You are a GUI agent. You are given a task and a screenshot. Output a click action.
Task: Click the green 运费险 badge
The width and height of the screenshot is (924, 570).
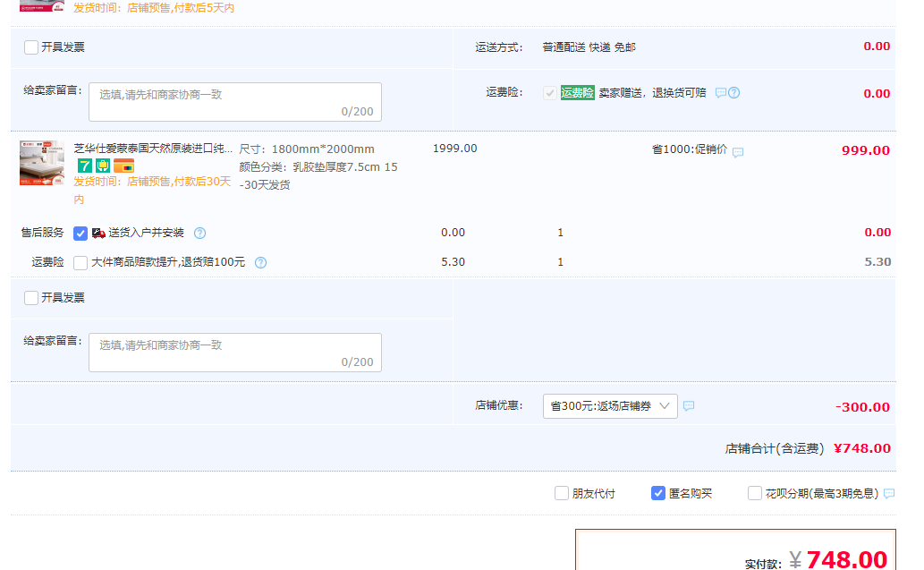coord(578,92)
